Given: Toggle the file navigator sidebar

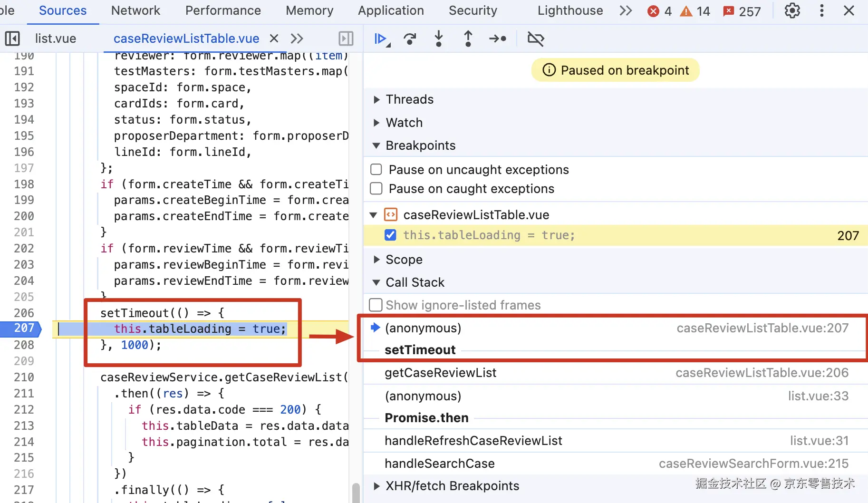Looking at the screenshot, I should (x=12, y=39).
